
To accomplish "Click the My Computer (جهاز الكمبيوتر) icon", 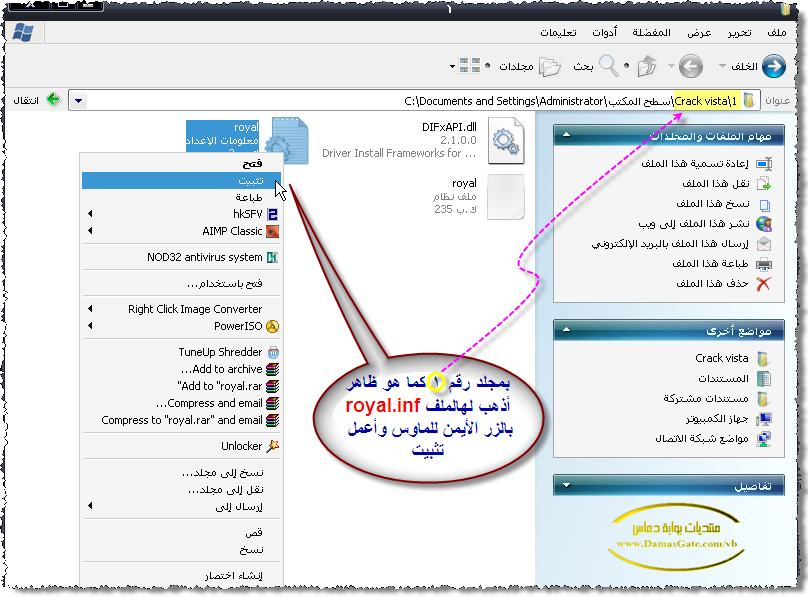I will point(764,418).
